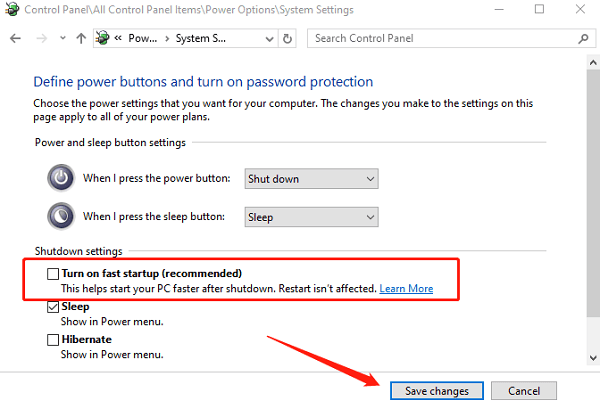Expand the address bar history dropdown
600x409 pixels.
[x=267, y=38]
